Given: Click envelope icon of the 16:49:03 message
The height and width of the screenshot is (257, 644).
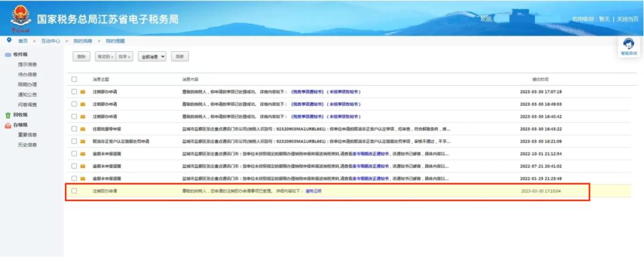Looking at the screenshot, I should pyautogui.click(x=82, y=104).
